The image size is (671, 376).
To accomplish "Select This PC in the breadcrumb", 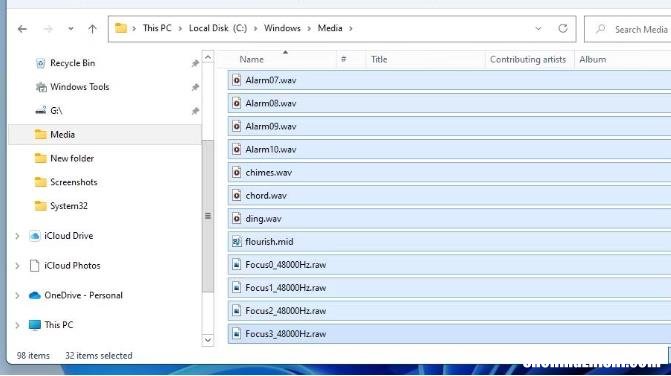I will coord(157,28).
